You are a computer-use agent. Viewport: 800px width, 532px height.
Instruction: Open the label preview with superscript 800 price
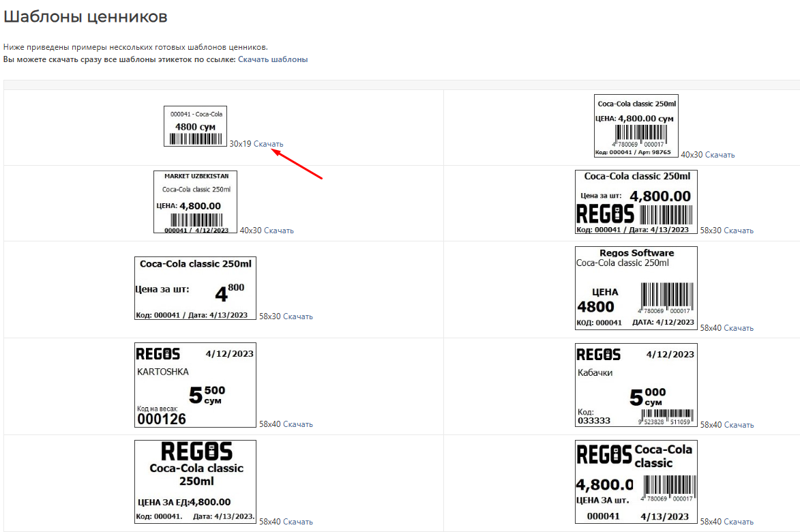coord(196,288)
